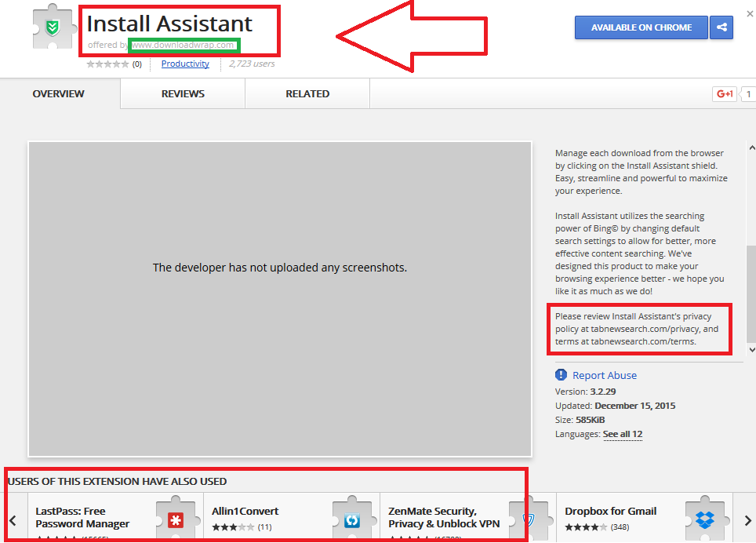Open LastPass: Free Password Manager title
Image resolution: width=756 pixels, height=543 pixels.
click(82, 517)
